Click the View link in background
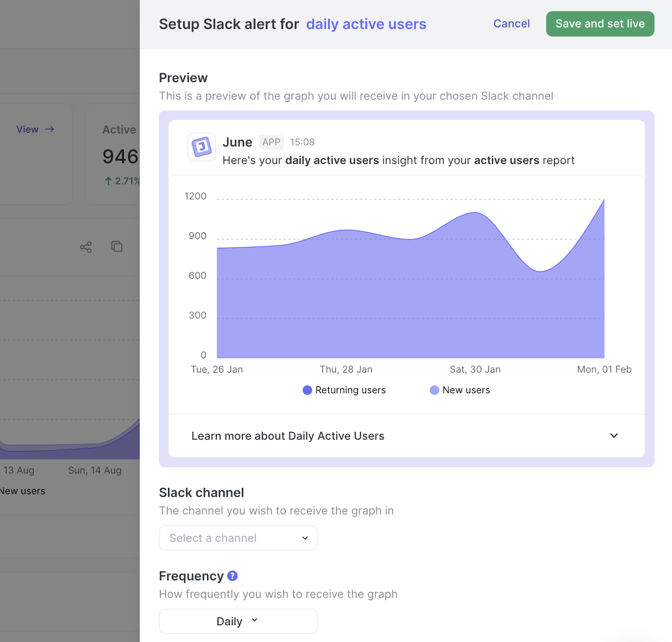The width and height of the screenshot is (672, 642). pos(28,129)
